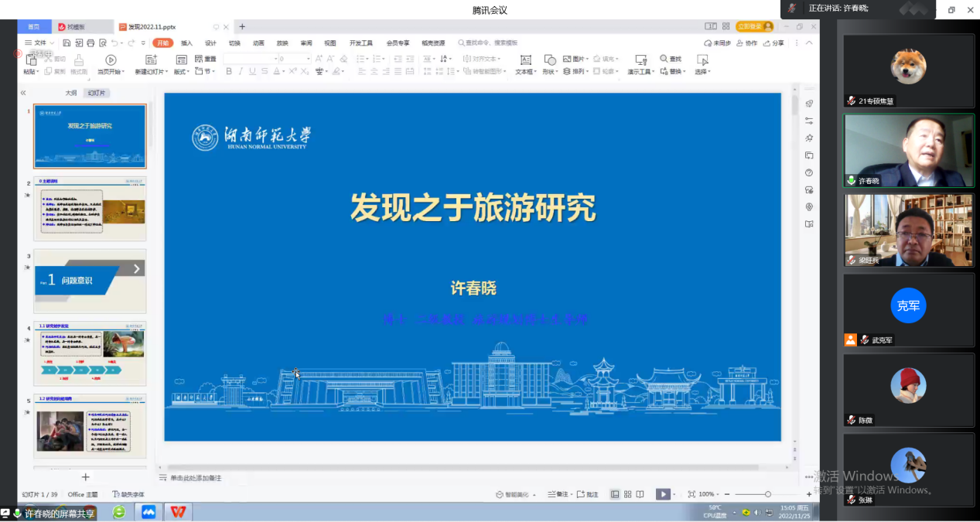Open the Layout (版式) dropdown
This screenshot has width=980, height=522.
tap(180, 72)
